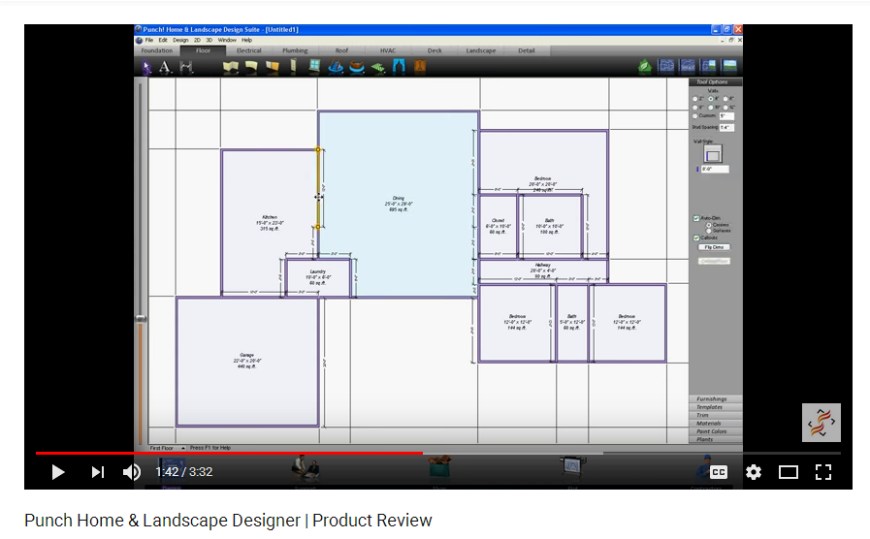Skip to the next video

[98, 472]
